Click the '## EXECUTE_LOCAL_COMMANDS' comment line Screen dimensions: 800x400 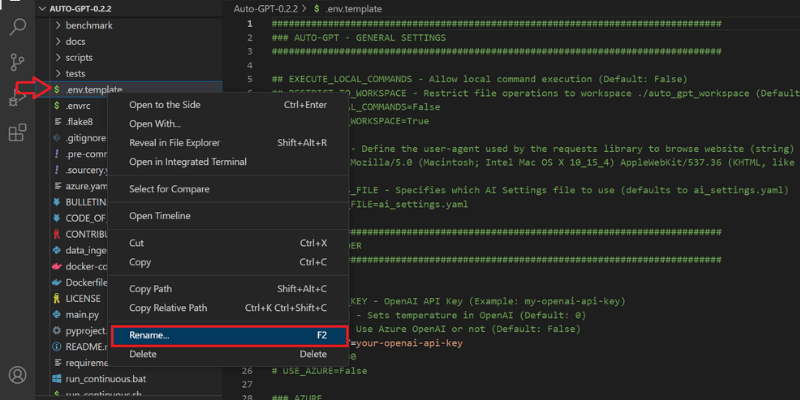tap(480, 79)
